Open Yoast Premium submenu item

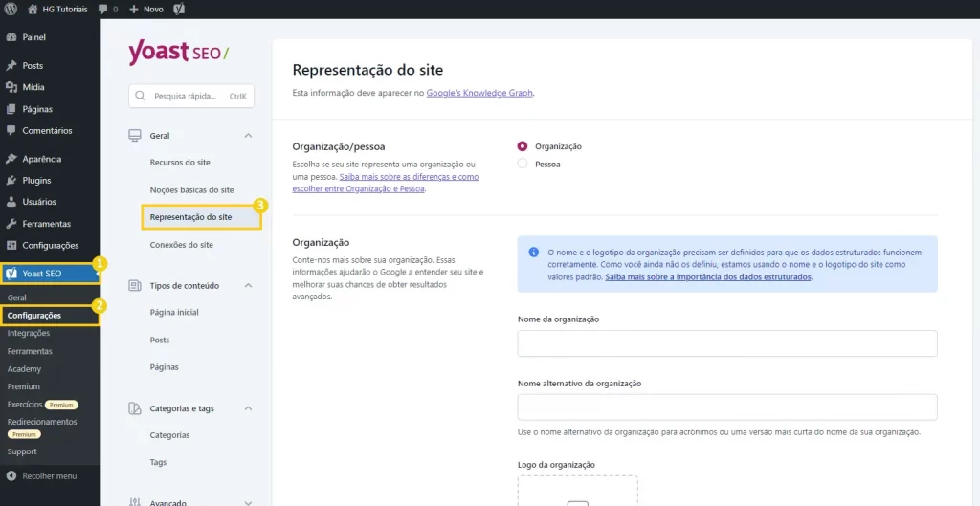click(x=24, y=386)
